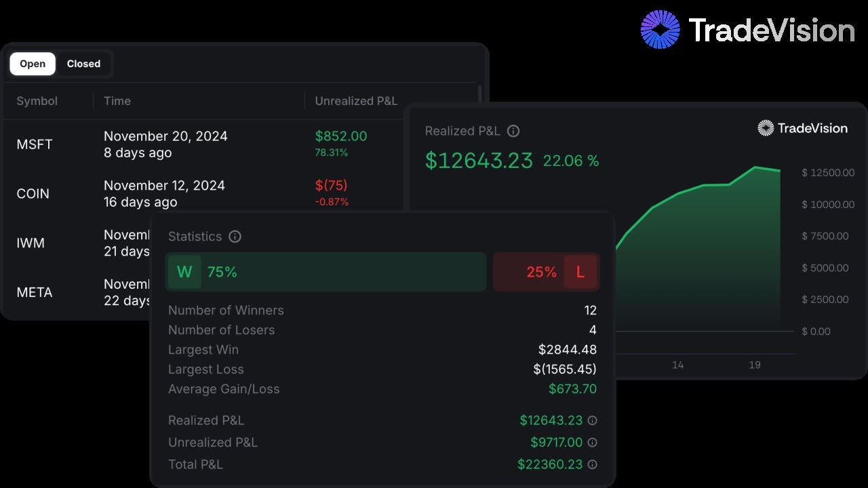Click the 14 date label on chart axis
This screenshot has width=868, height=488.
pyautogui.click(x=677, y=365)
